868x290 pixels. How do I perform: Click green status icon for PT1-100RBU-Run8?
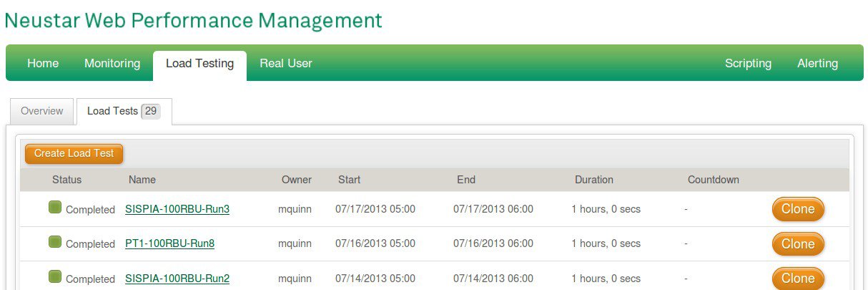[x=55, y=242]
